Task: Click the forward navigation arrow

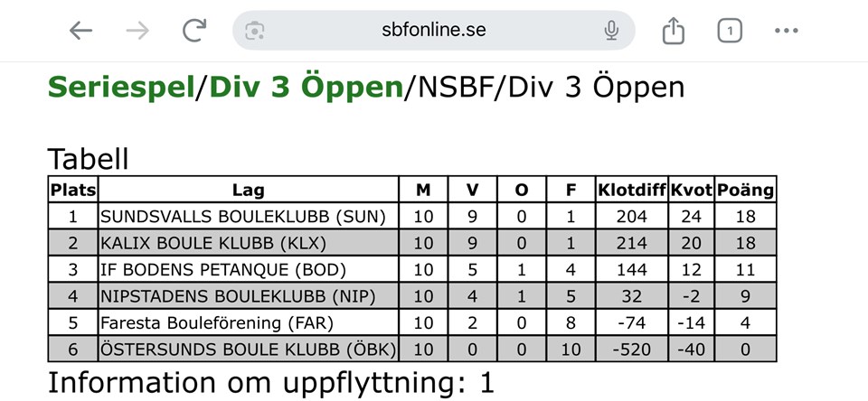Action: pos(137,31)
